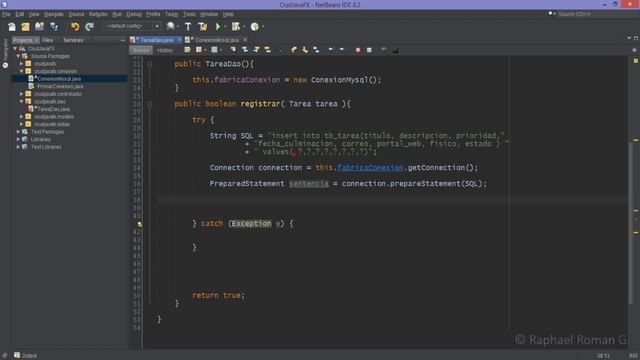The width and height of the screenshot is (640, 360).
Task: Click the Open Project toolbar icon
Action: (x=39, y=27)
